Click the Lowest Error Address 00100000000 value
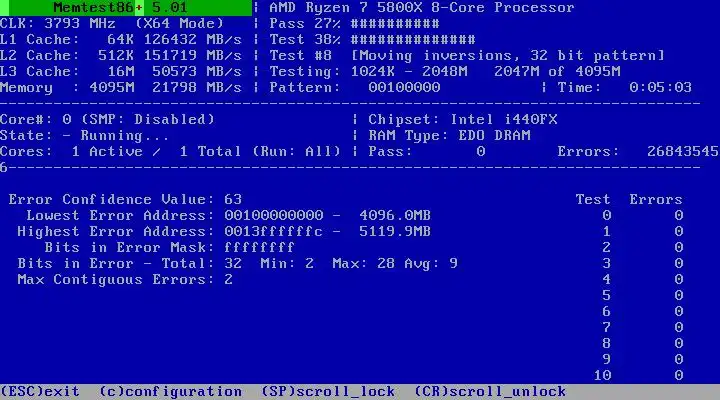 click(x=274, y=215)
